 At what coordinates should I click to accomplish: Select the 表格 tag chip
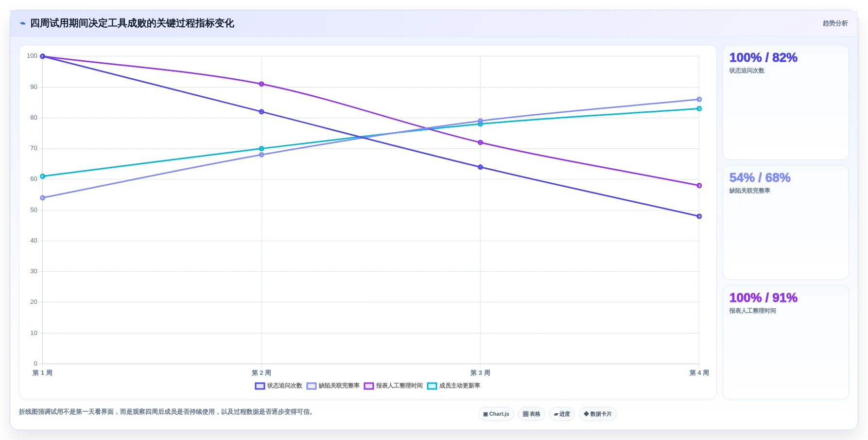(x=532, y=414)
